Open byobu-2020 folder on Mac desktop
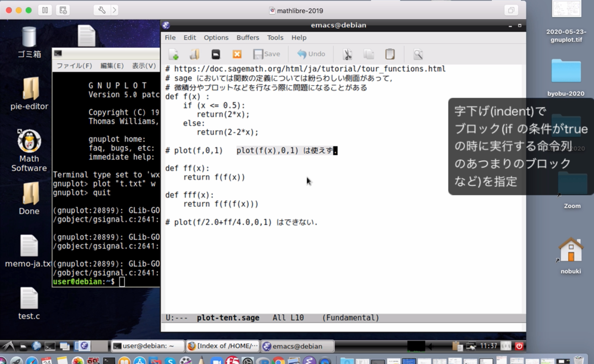 tap(566, 78)
